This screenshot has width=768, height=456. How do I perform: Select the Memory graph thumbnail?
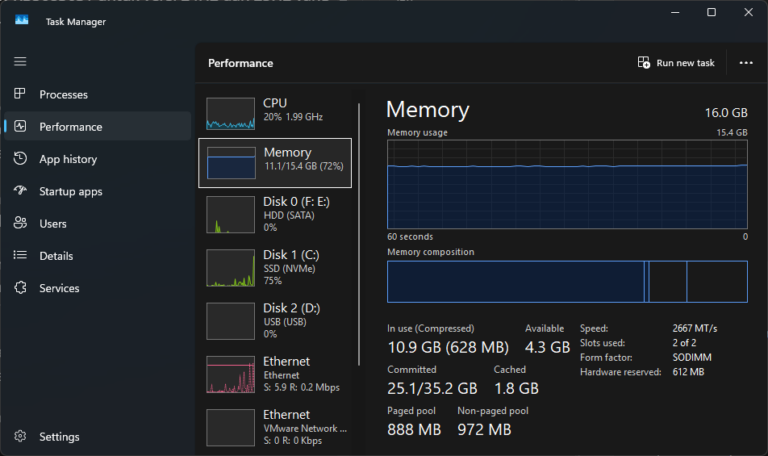(x=231, y=163)
